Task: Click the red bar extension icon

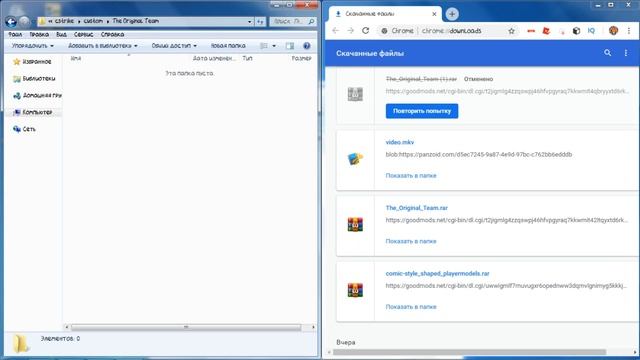Action: 531,31
